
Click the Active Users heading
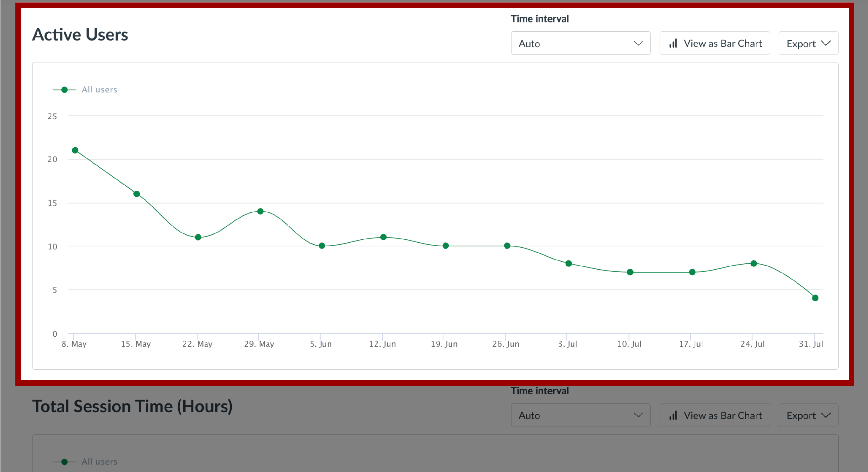pos(80,35)
